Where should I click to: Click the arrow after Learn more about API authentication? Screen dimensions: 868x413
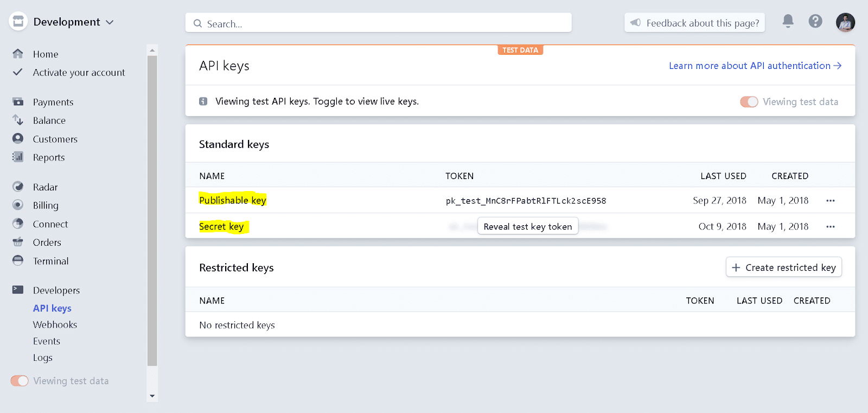coord(838,66)
